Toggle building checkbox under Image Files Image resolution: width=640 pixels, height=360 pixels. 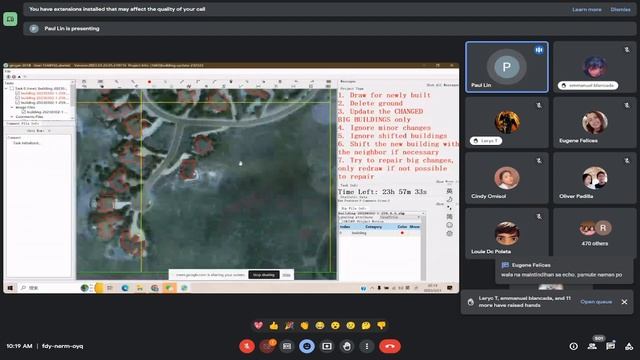[23, 112]
